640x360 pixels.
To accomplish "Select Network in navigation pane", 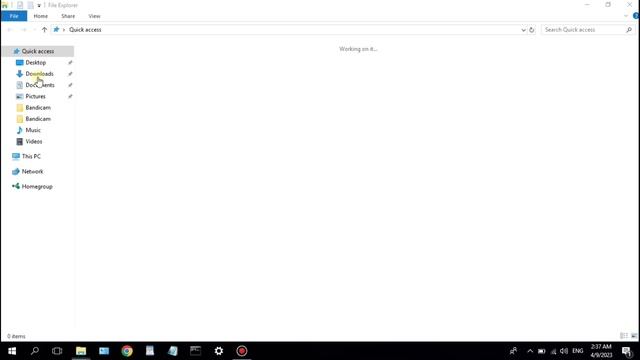I will pos(32,171).
